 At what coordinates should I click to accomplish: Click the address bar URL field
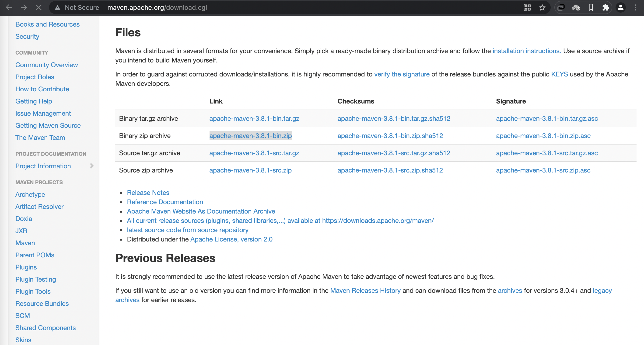157,7
